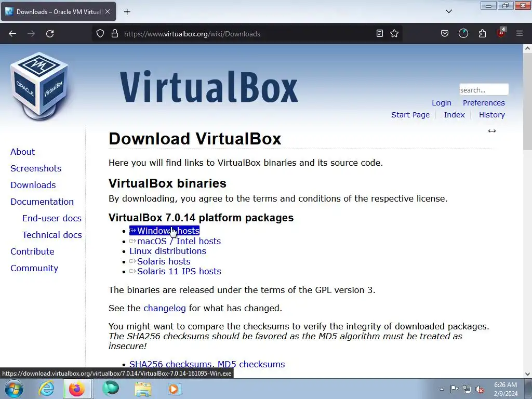Download the Windows hosts package

[165, 231]
